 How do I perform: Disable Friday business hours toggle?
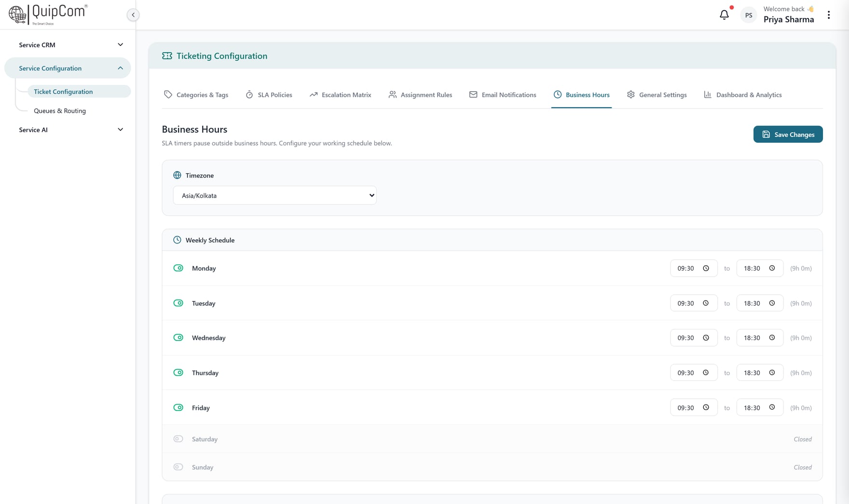pyautogui.click(x=178, y=407)
